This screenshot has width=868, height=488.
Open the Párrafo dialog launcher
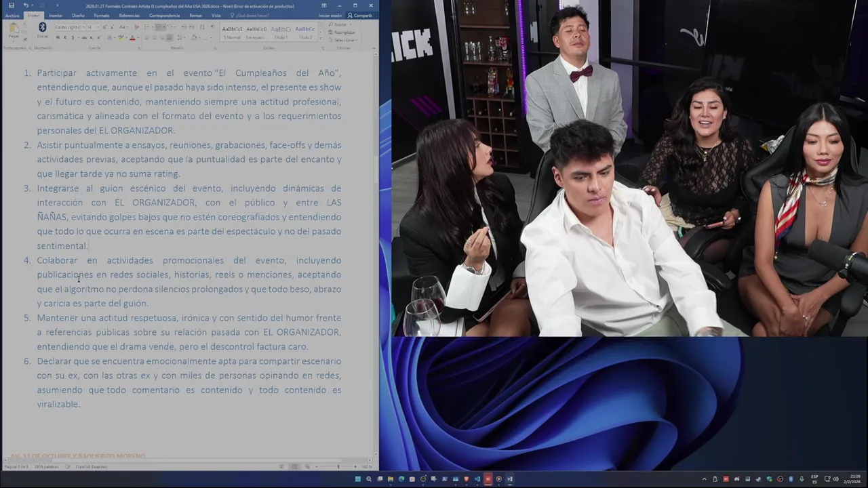point(215,48)
